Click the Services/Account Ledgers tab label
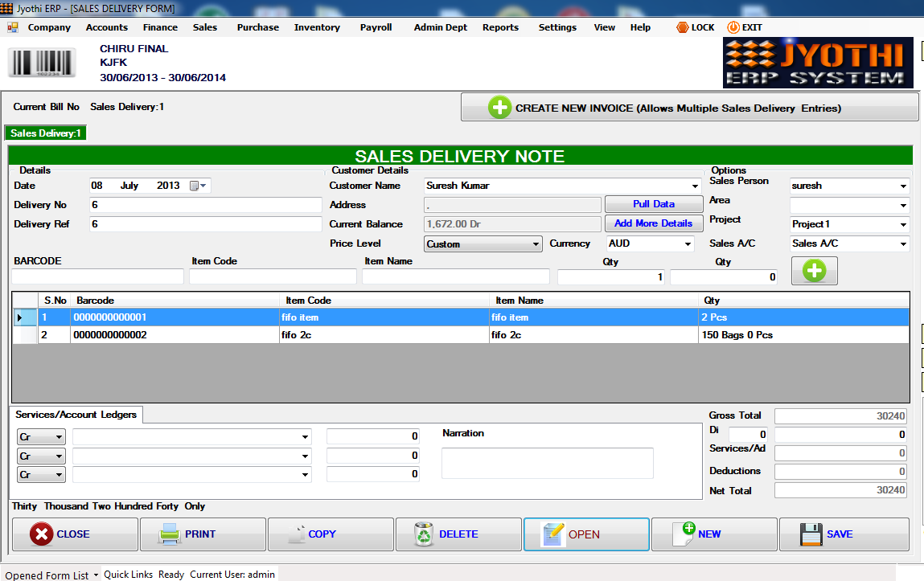 pos(76,415)
